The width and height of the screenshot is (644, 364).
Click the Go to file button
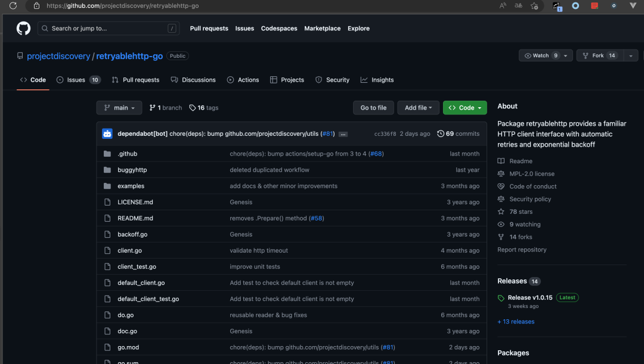[x=373, y=108]
